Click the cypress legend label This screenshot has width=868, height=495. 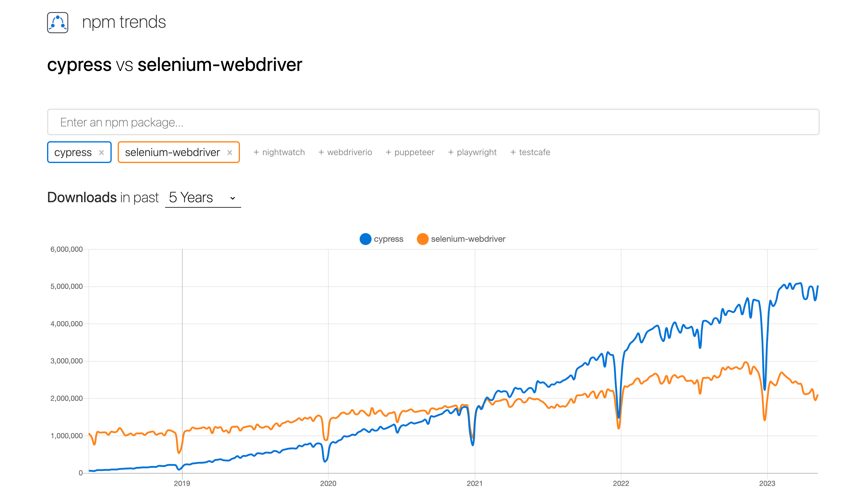388,239
